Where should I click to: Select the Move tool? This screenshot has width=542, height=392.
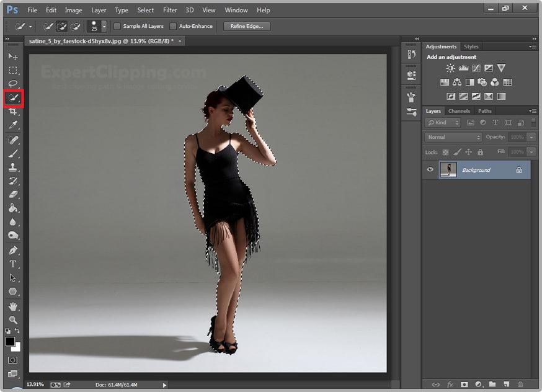12,56
